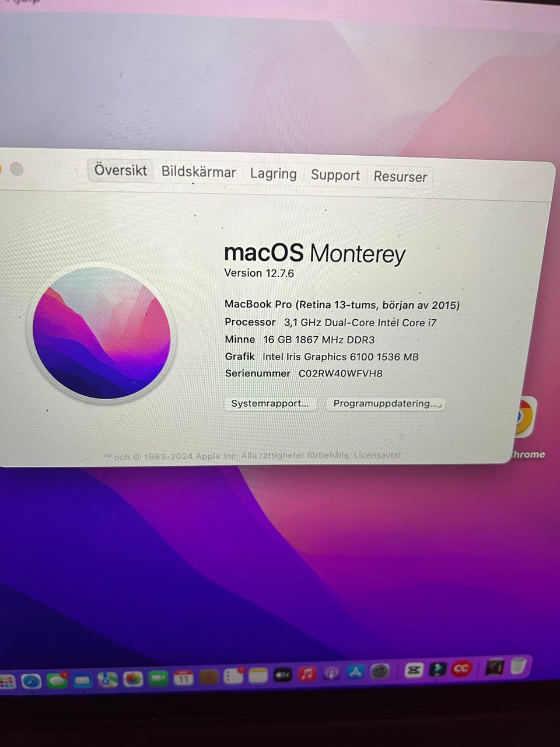Click the MacBook Pro model line
560x747 pixels.
[x=342, y=305]
